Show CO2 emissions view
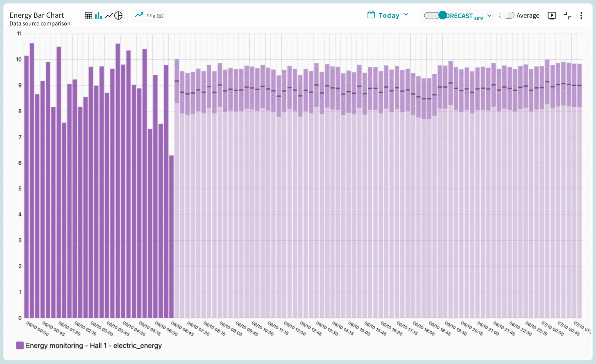The image size is (596, 364). (x=151, y=16)
